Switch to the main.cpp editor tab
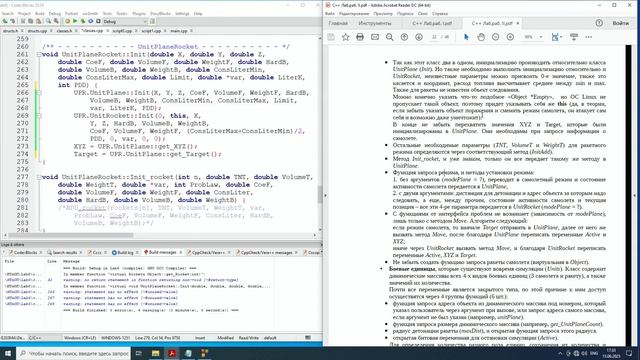This screenshot has width=640, height=360. pos(179,31)
